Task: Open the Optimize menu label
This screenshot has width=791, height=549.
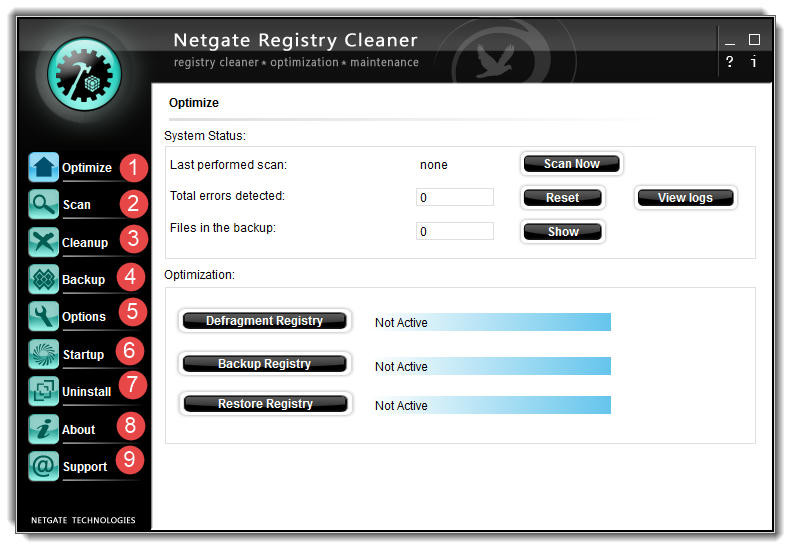Action: click(x=87, y=168)
